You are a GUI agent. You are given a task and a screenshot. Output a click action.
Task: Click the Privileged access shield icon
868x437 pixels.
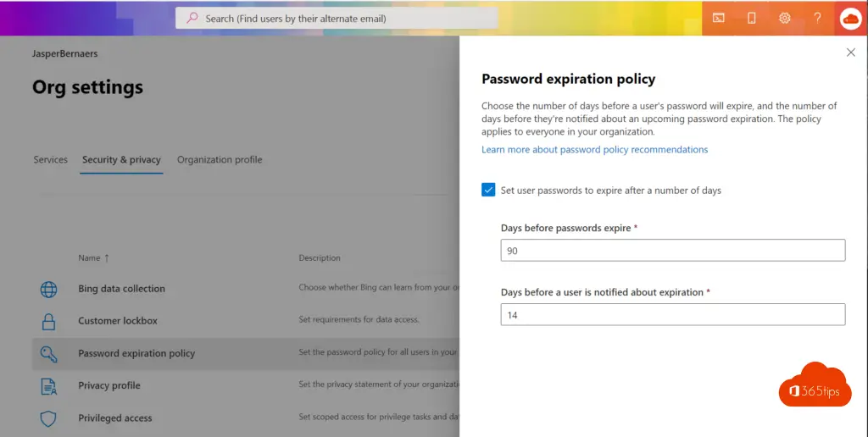pos(48,418)
